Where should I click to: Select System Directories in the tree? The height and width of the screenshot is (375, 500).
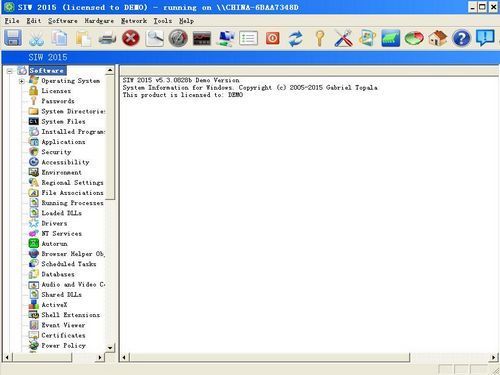pos(73,111)
